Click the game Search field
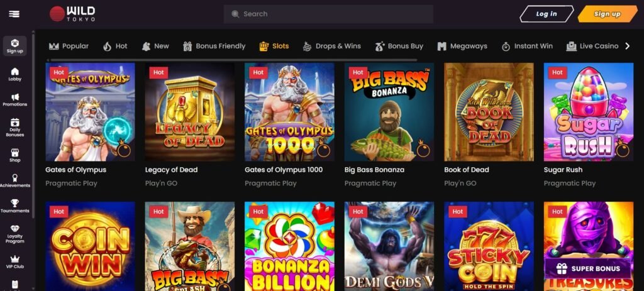The height and width of the screenshot is (291, 644). coord(328,14)
